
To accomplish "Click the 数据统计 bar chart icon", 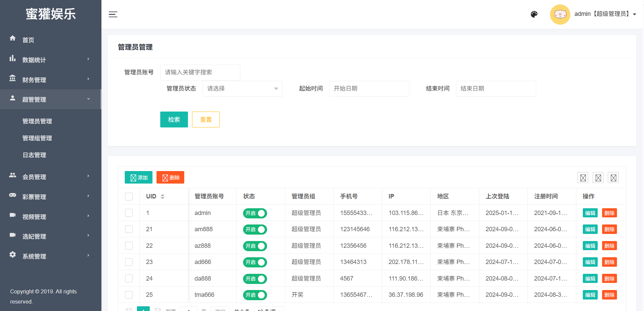I will click(13, 58).
